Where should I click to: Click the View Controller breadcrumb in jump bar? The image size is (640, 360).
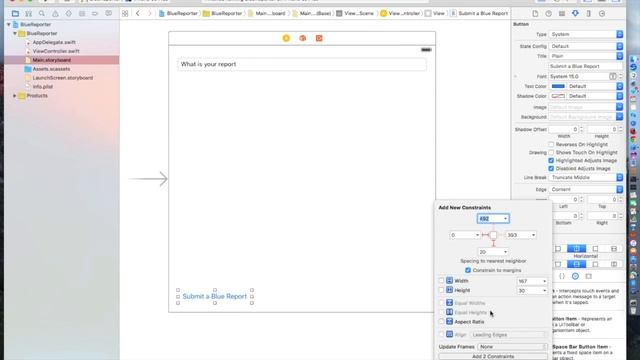[400, 13]
